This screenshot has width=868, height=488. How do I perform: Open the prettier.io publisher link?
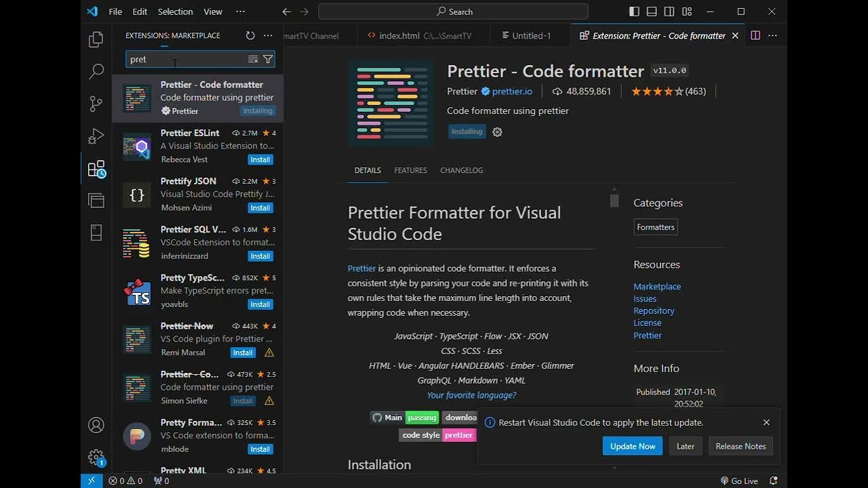(512, 91)
